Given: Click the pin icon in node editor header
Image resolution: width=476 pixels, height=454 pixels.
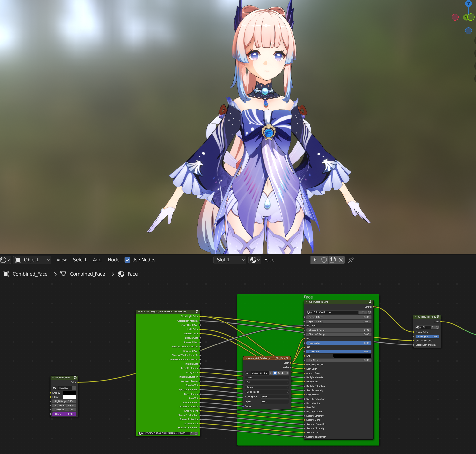Looking at the screenshot, I should pyautogui.click(x=351, y=260).
